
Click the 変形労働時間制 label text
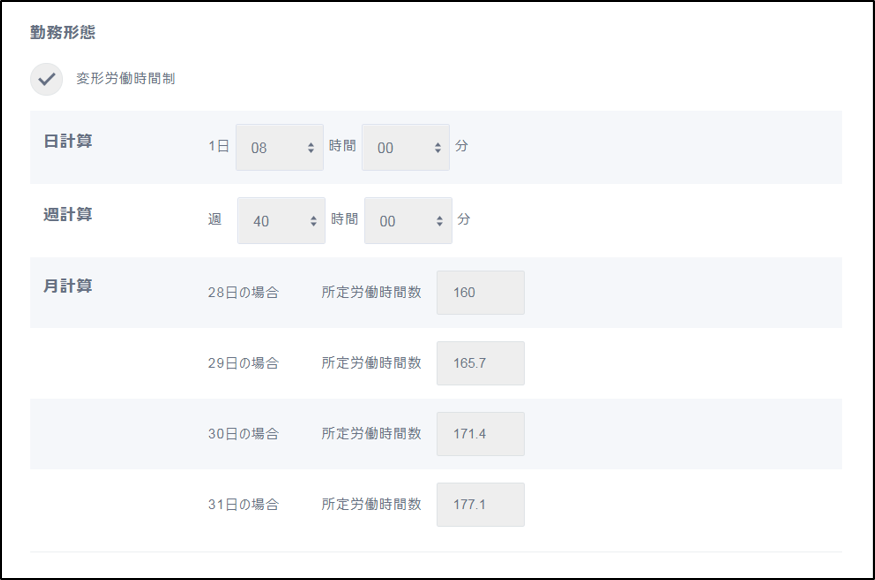point(126,79)
